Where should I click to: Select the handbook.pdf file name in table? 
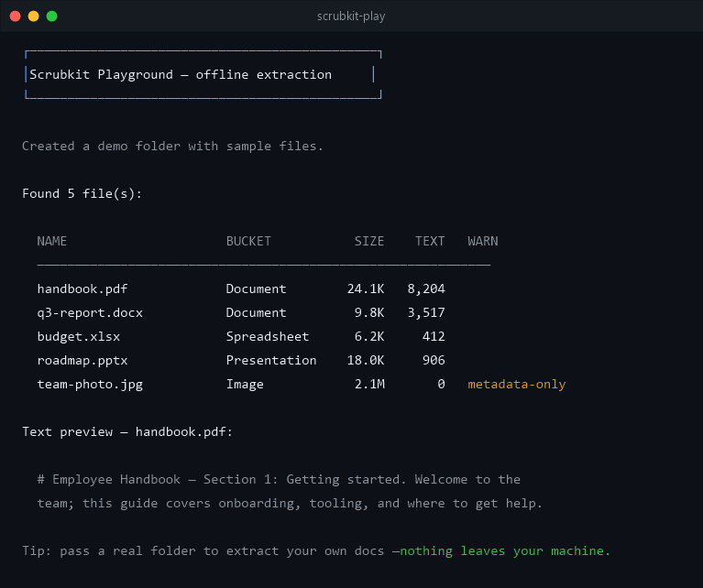coord(82,289)
